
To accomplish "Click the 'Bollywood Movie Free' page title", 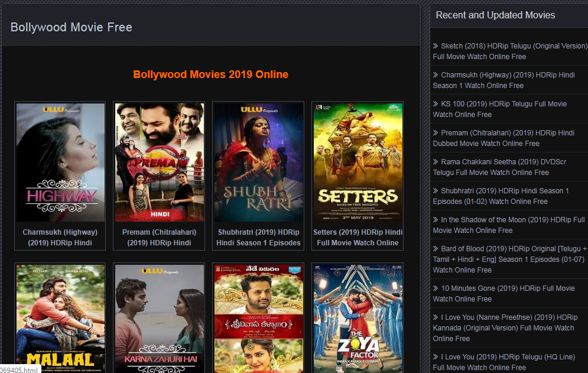I will coord(72,27).
